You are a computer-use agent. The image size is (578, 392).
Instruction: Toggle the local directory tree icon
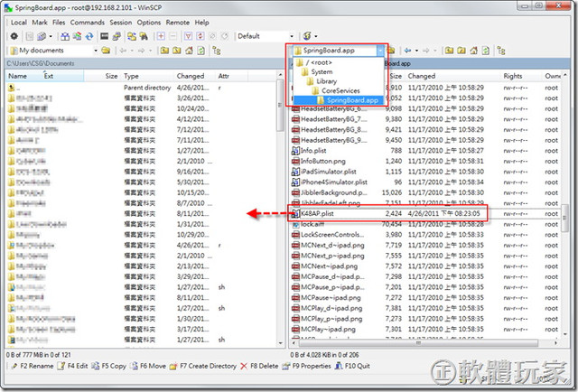pos(217,51)
